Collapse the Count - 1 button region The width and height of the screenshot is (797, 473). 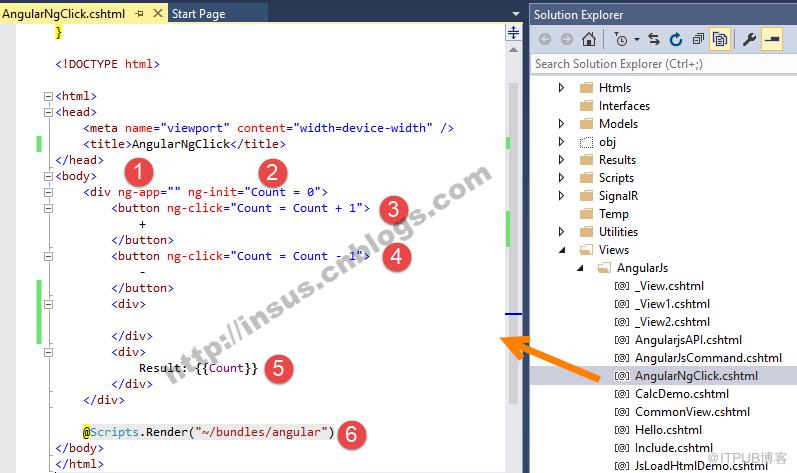tap(48, 257)
